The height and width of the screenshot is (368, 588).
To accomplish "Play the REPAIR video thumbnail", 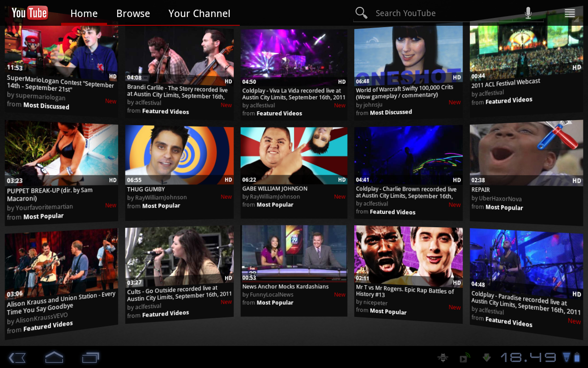I will click(526, 153).
